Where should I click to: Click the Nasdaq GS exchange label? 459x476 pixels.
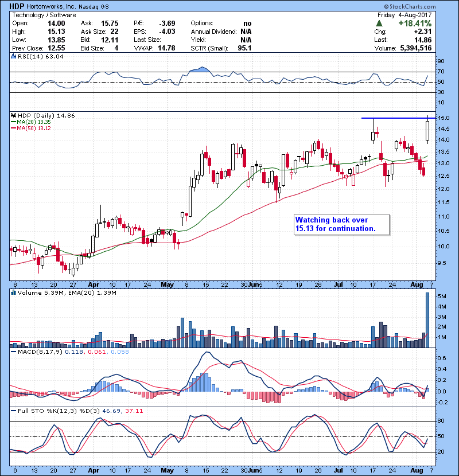coord(94,7)
